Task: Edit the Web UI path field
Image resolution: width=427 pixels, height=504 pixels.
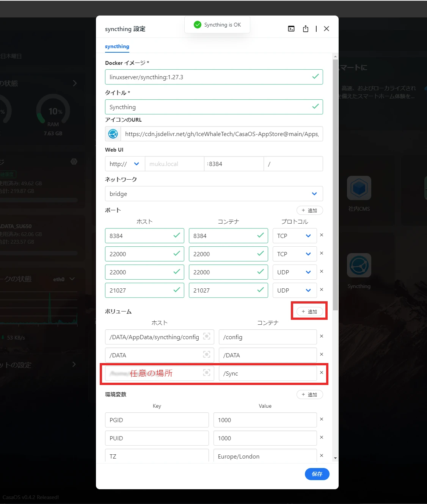Action: tap(293, 164)
